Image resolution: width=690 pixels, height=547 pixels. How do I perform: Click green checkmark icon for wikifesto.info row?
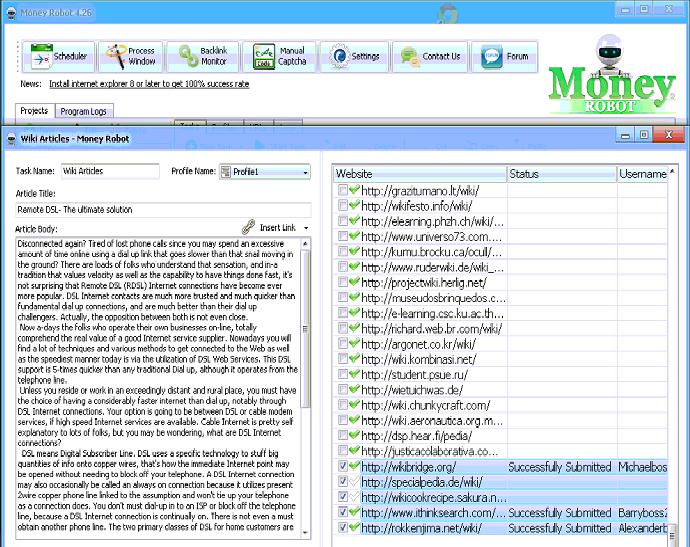pyautogui.click(x=354, y=206)
